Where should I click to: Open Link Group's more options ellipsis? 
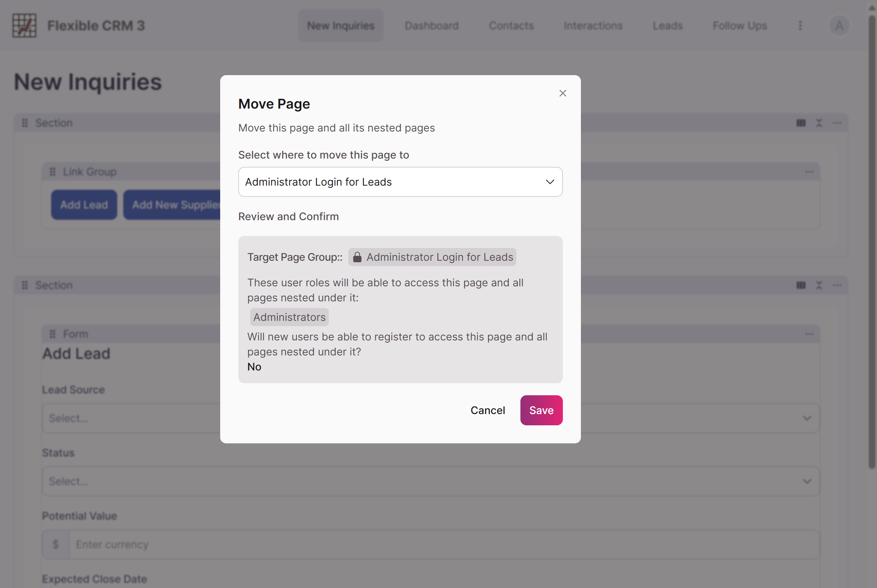(x=809, y=172)
